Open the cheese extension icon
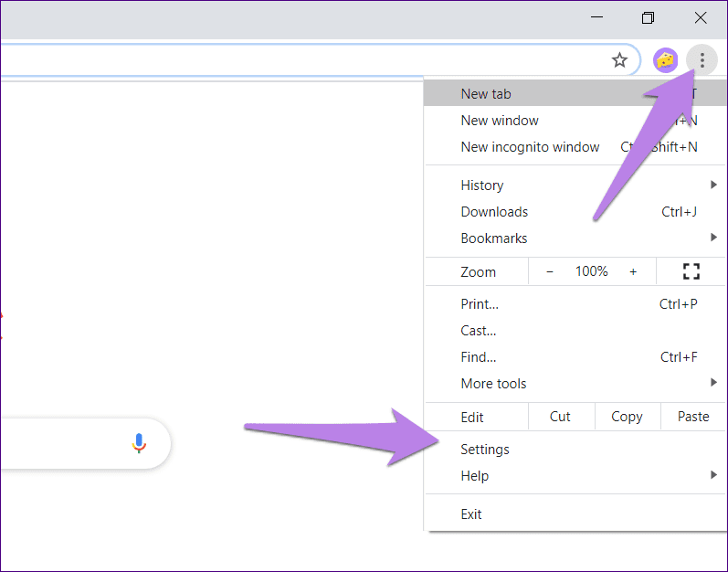 point(666,60)
